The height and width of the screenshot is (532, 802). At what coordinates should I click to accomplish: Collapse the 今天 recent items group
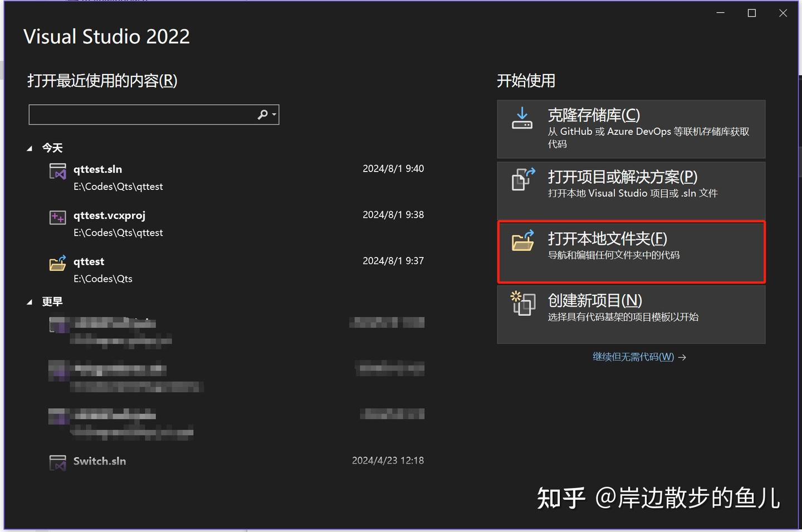pos(31,148)
